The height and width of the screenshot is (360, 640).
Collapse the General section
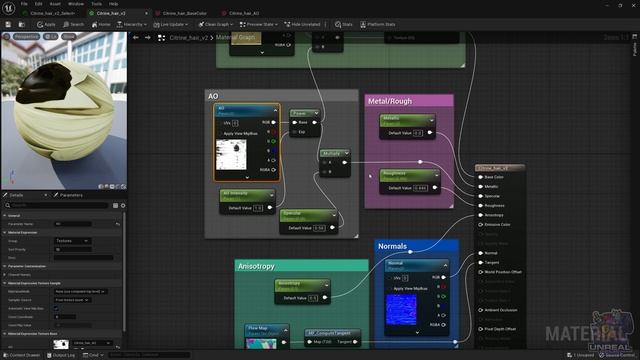(4, 216)
